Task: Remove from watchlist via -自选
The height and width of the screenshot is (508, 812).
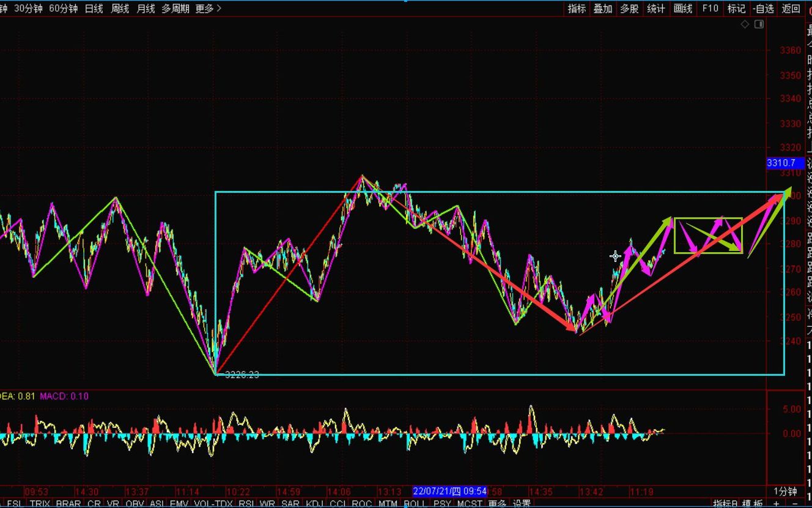Action: click(763, 9)
